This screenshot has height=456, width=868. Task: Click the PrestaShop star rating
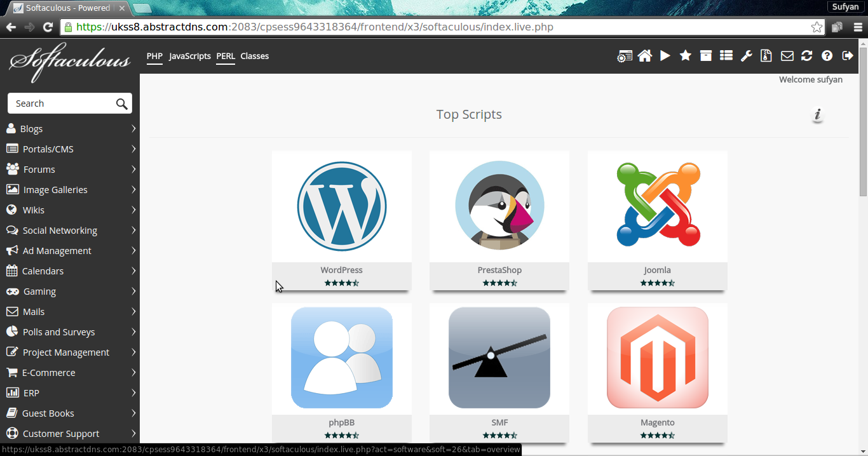499,283
